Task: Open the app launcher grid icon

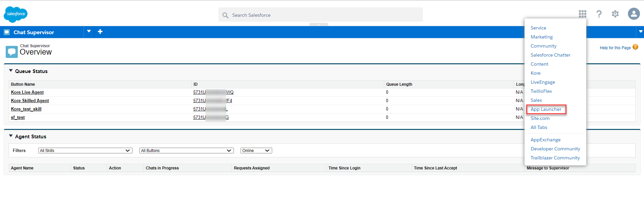Action: click(582, 14)
